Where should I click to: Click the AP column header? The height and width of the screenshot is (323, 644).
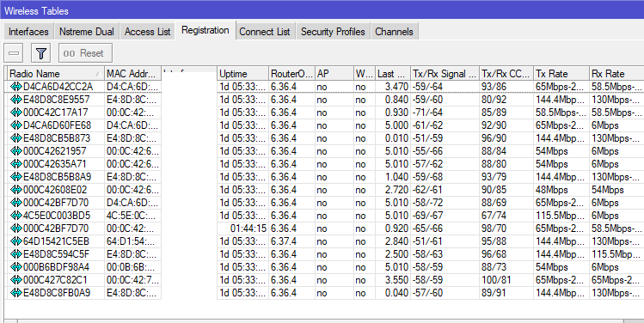pos(334,74)
